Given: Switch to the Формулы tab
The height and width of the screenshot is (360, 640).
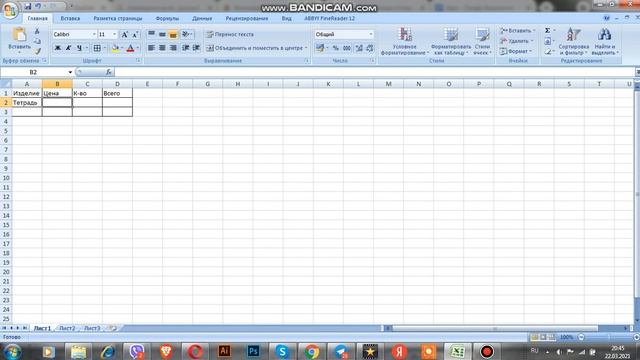Looking at the screenshot, I should tap(167, 18).
